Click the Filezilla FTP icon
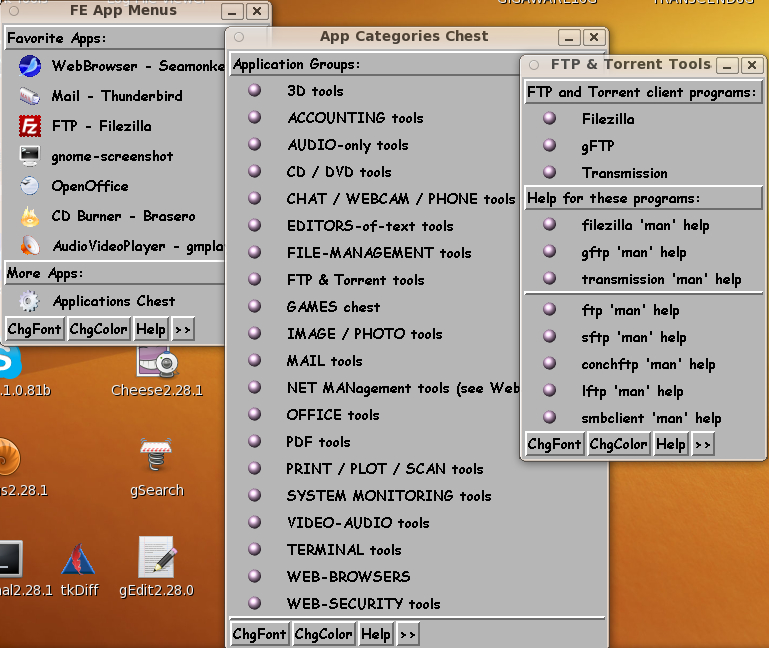 (31, 126)
